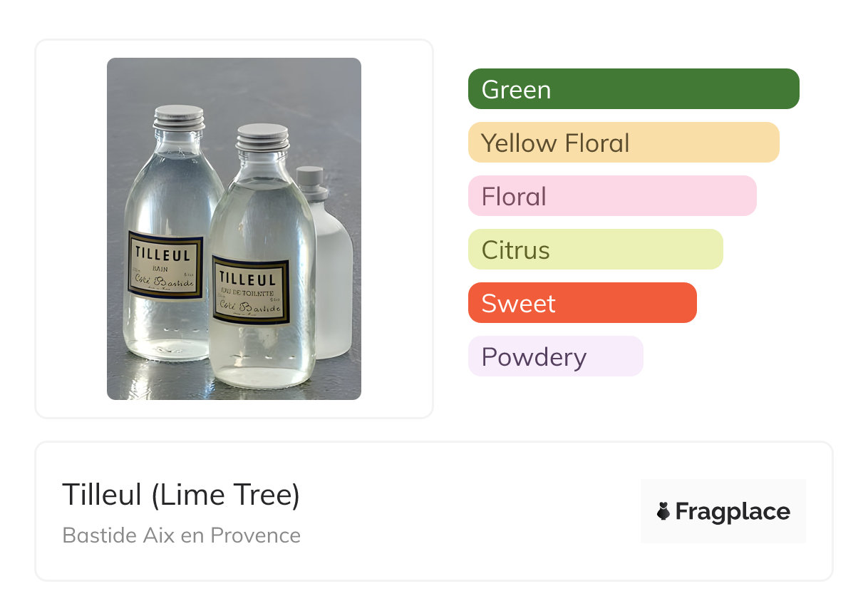This screenshot has width=868, height=616.
Task: Click the metal cap of the Bain bottle
Action: click(179, 118)
